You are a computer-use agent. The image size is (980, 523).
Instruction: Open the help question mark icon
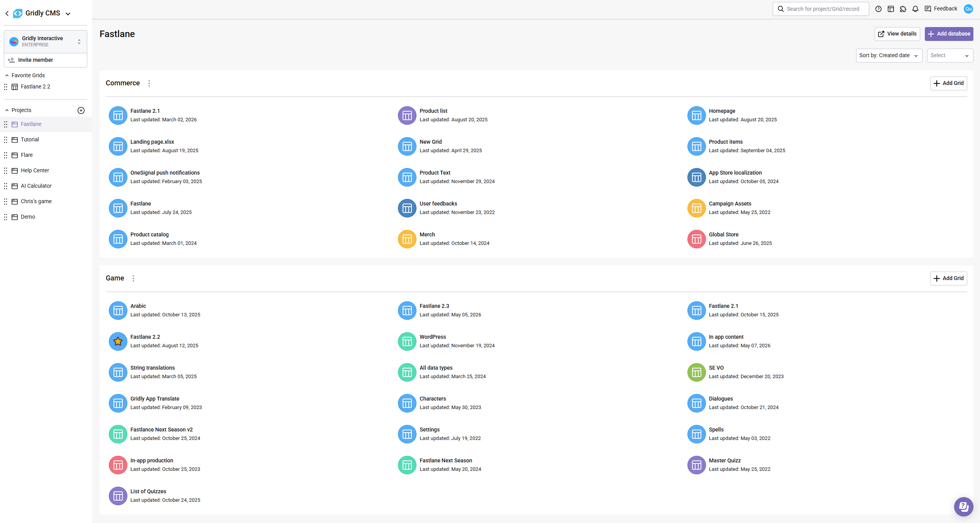878,9
